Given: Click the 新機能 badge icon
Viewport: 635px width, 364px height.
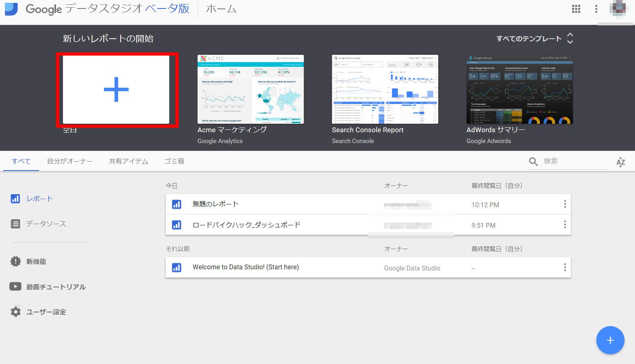Looking at the screenshot, I should coord(15,262).
